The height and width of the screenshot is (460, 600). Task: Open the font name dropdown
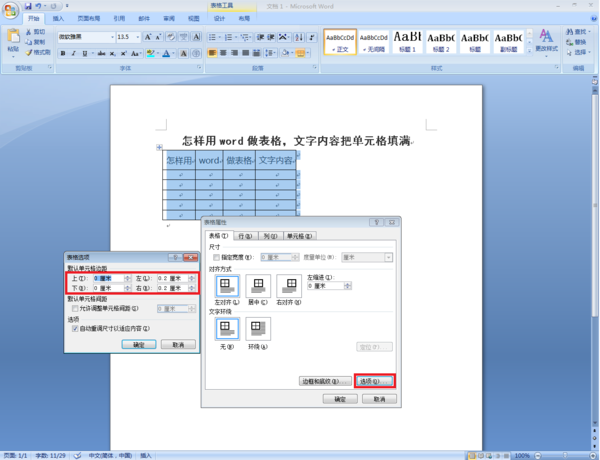pos(112,37)
